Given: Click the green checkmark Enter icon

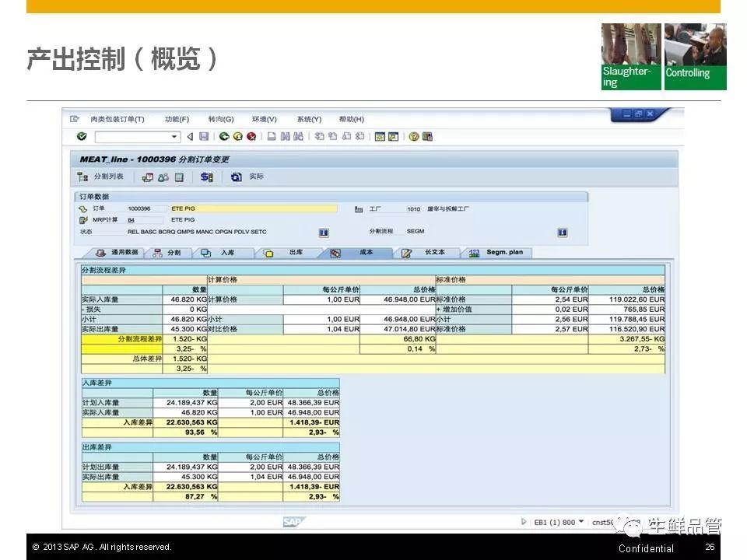Looking at the screenshot, I should pyautogui.click(x=82, y=137).
